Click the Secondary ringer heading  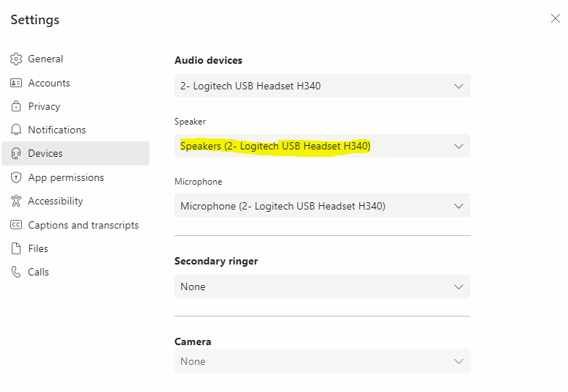point(216,262)
